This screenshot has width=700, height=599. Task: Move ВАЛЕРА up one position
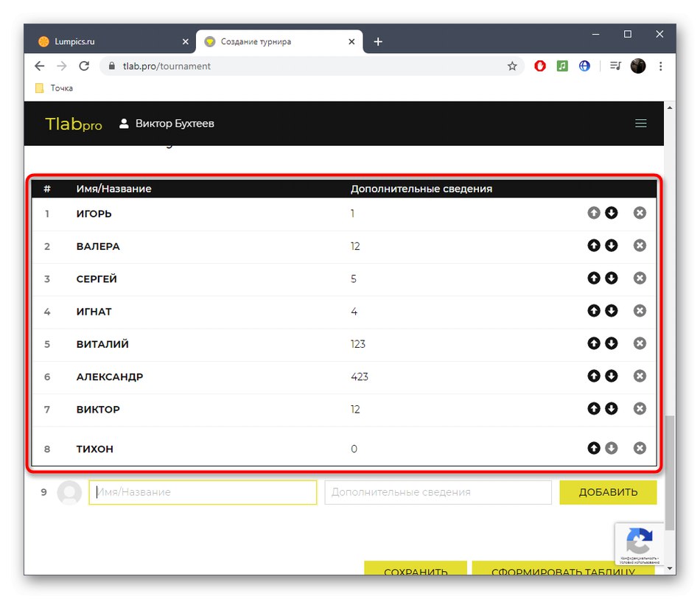point(593,245)
